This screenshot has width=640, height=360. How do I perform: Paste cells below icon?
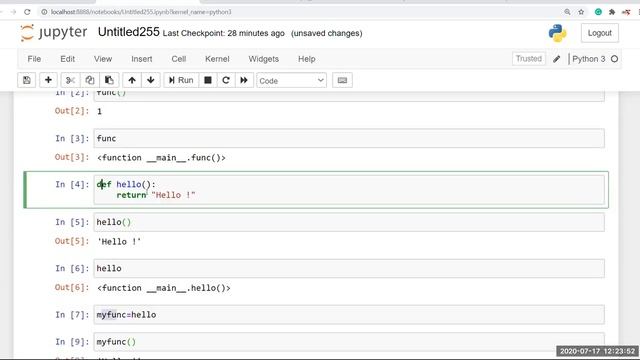tap(109, 80)
